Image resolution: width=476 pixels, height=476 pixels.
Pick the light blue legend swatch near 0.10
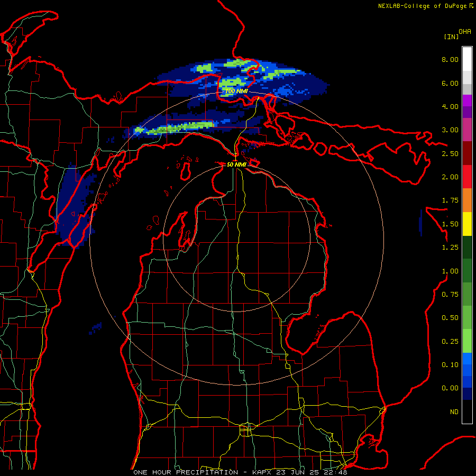pos(467,359)
